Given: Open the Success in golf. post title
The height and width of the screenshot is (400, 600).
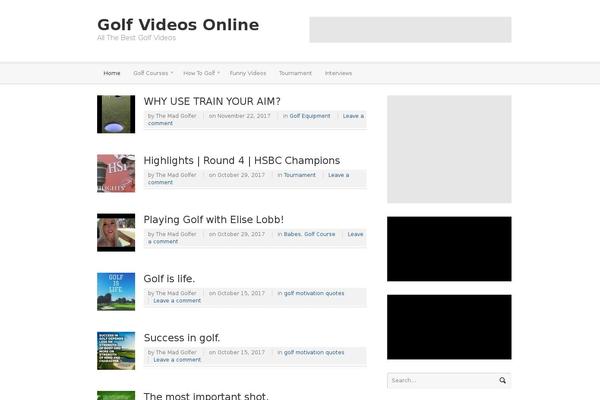Looking at the screenshot, I should point(182,338).
